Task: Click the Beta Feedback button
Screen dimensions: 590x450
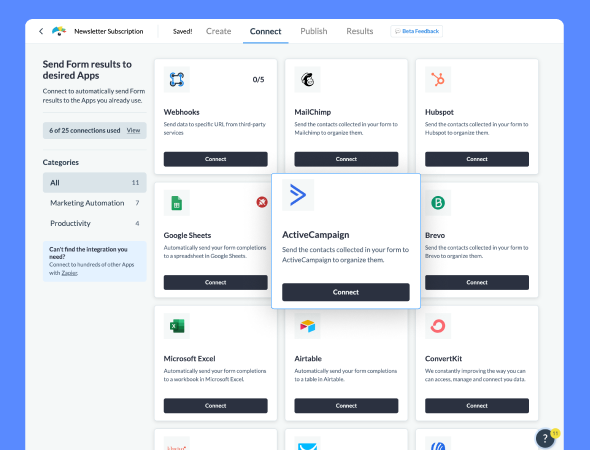Action: click(x=417, y=31)
